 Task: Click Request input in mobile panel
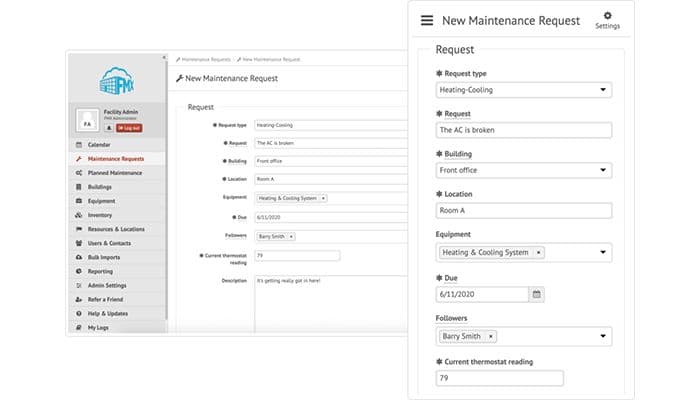pyautogui.click(x=524, y=130)
